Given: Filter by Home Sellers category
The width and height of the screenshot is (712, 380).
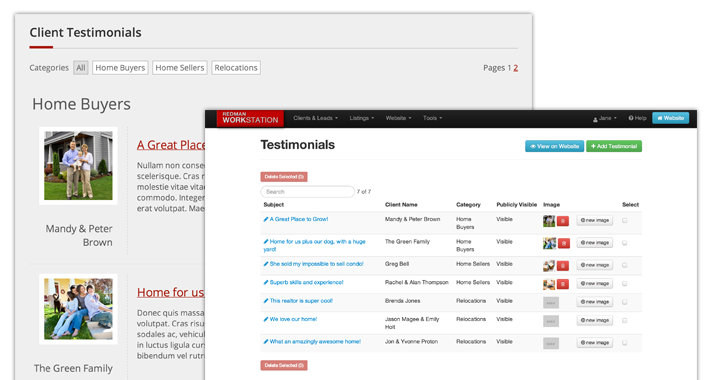Looking at the screenshot, I should click(180, 68).
